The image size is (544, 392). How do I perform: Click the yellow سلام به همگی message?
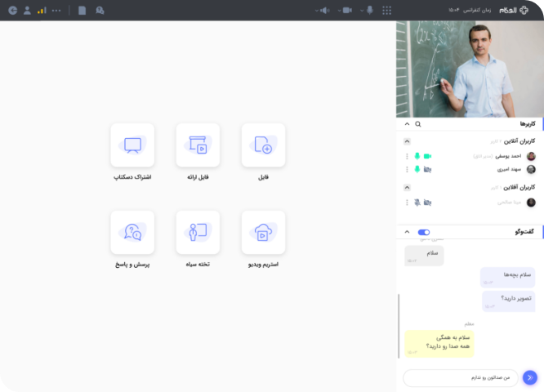click(439, 344)
